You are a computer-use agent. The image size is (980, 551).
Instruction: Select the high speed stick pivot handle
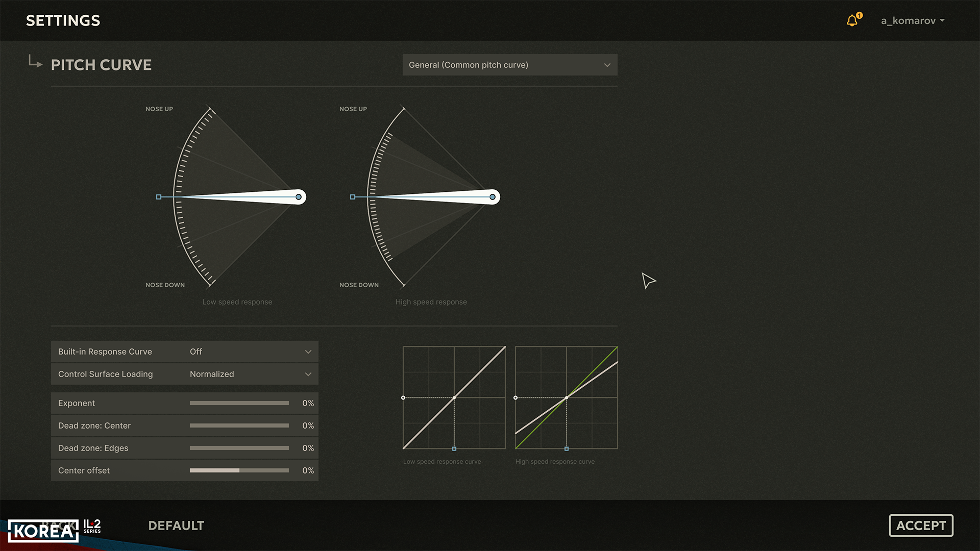point(493,197)
